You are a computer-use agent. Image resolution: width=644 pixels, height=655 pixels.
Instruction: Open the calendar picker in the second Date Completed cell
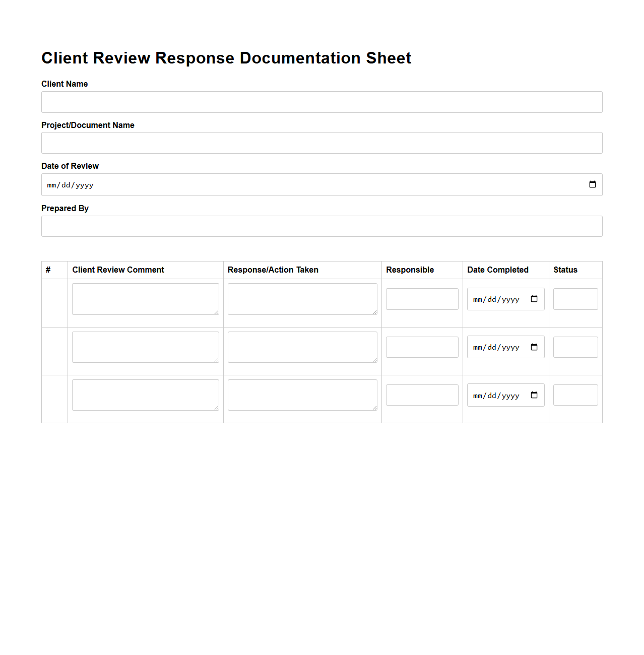coord(534,347)
